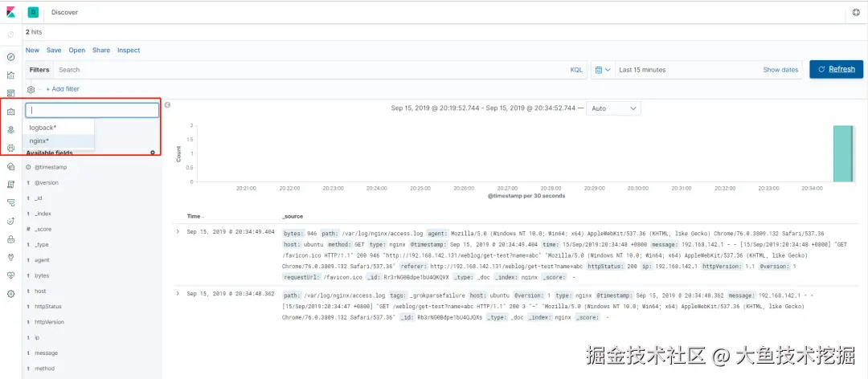868x379 pixels.
Task: Open the calendar quick date menu
Action: tap(603, 70)
